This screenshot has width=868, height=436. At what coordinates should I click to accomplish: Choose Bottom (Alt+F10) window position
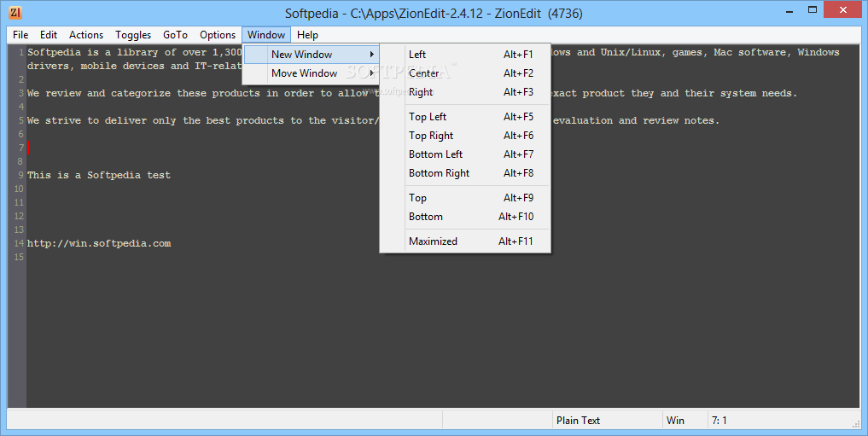click(465, 217)
